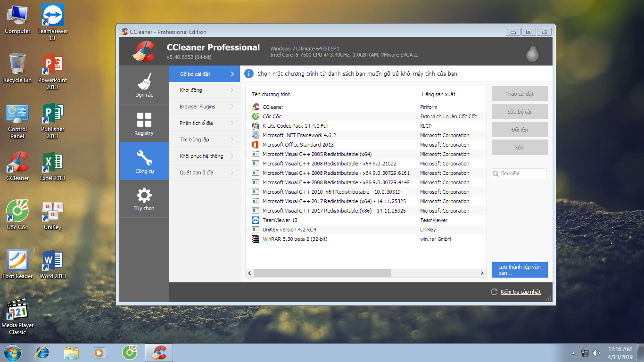Open the Dọn rác cleaner section

pyautogui.click(x=144, y=85)
